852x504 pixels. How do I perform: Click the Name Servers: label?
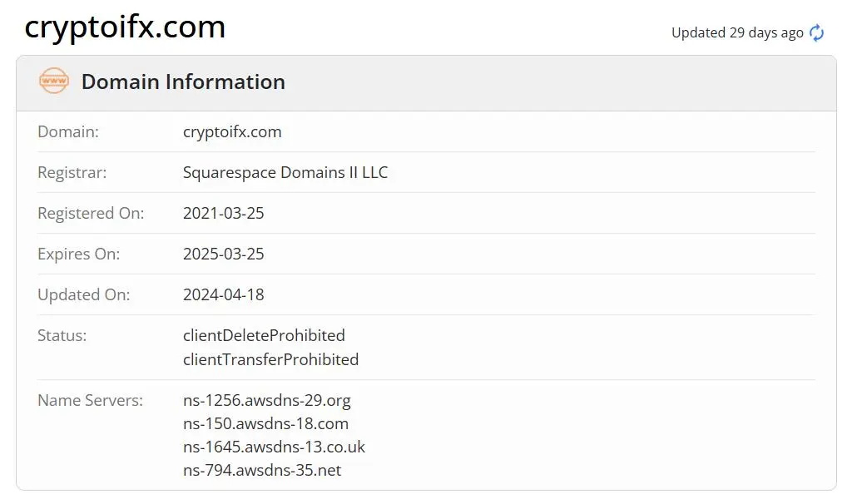point(90,400)
